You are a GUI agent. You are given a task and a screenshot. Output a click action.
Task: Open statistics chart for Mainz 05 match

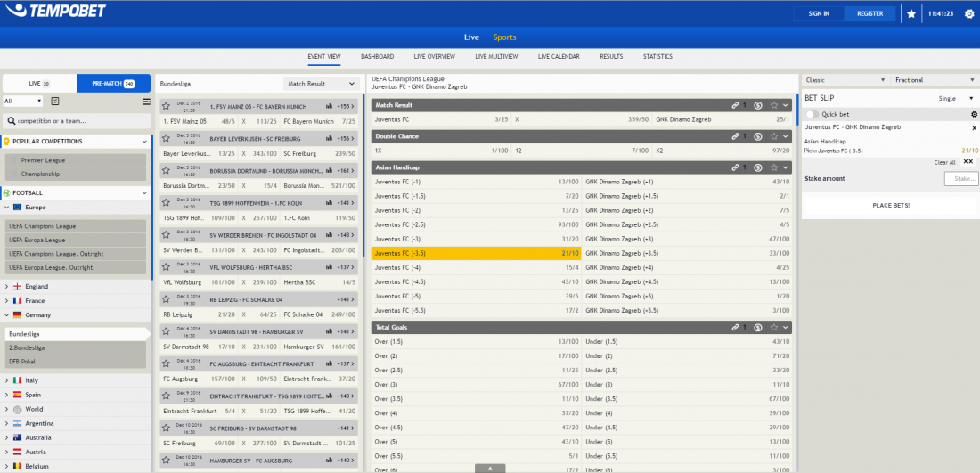tap(329, 107)
